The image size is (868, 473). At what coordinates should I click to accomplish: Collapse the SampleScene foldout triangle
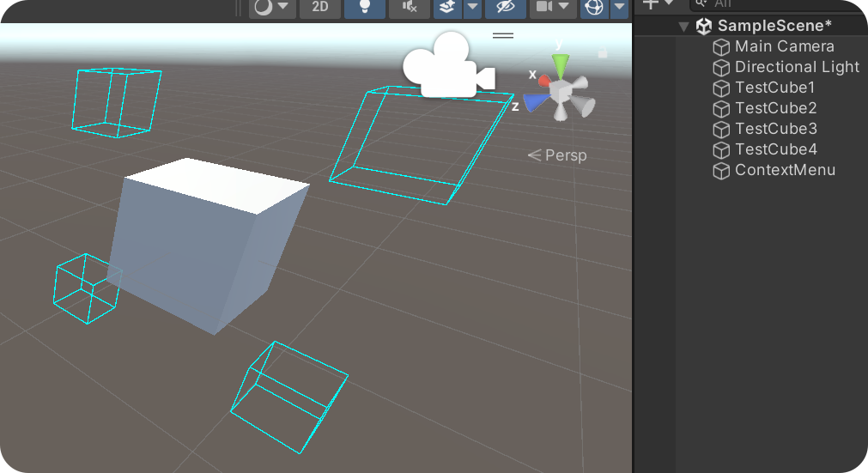tap(683, 26)
